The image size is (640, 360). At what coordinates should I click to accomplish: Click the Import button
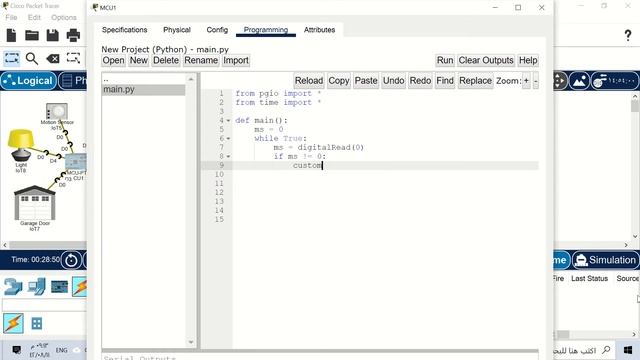point(236,60)
